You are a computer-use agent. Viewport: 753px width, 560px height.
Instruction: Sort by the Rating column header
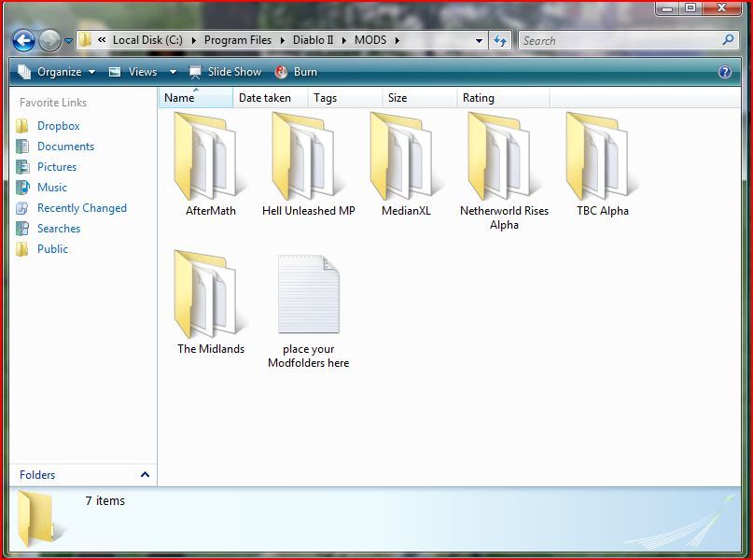click(x=503, y=98)
